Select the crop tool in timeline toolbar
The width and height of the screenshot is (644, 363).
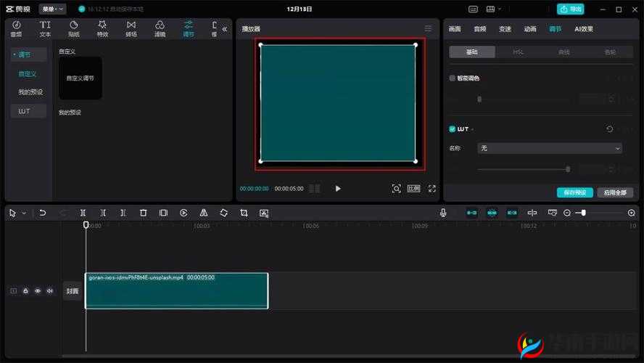tap(244, 213)
